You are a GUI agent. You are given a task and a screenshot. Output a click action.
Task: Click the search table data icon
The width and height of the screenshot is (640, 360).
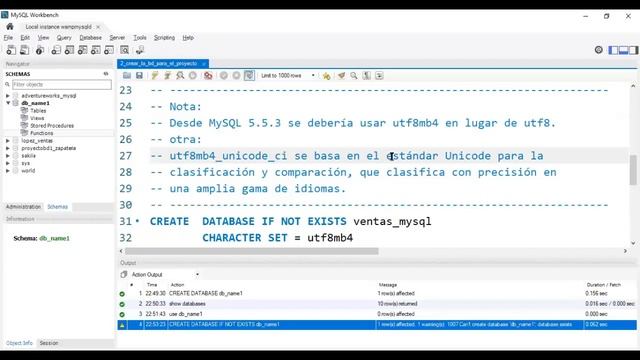pyautogui.click(x=124, y=50)
